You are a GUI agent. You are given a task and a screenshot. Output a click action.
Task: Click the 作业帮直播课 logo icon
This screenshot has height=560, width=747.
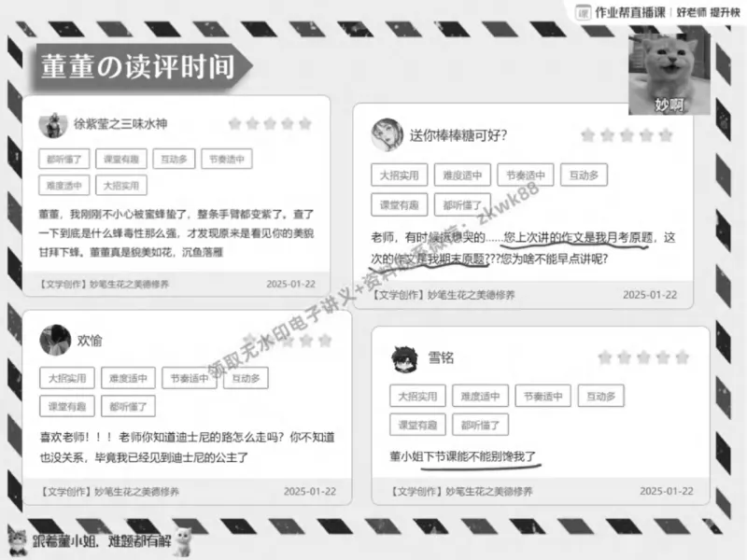(x=583, y=12)
